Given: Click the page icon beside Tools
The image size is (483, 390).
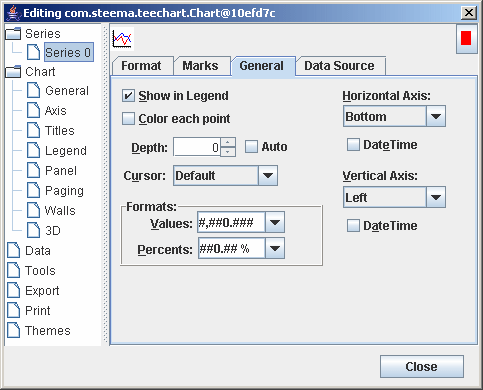Looking at the screenshot, I should pos(14,270).
